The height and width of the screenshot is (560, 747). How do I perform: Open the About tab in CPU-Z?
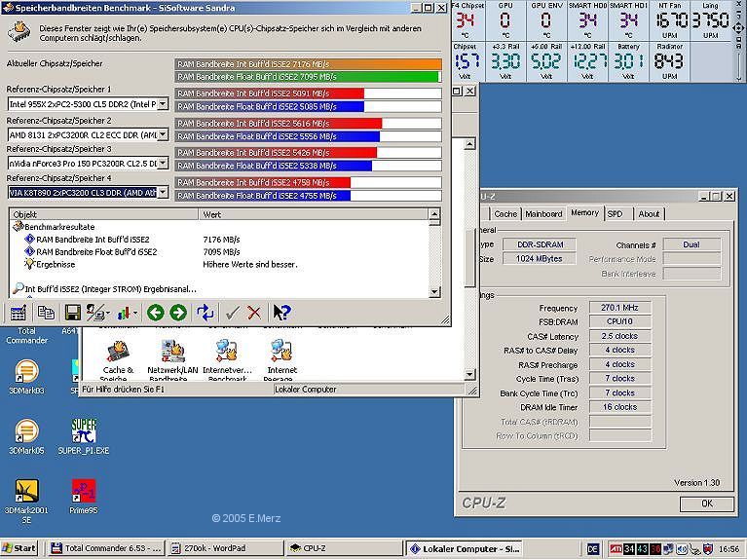tap(649, 214)
